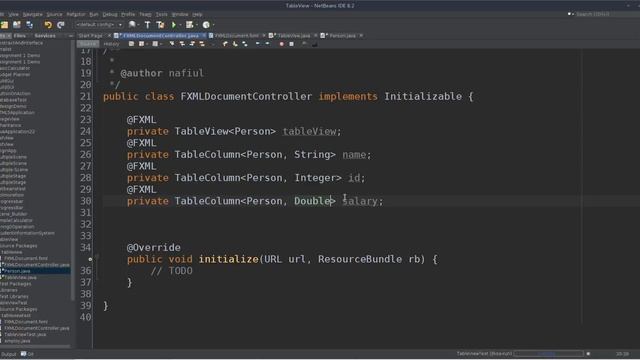Viewport: 640px width, 360px height.
Task: Click the Clean and Build Project icon
Action: point(160,25)
